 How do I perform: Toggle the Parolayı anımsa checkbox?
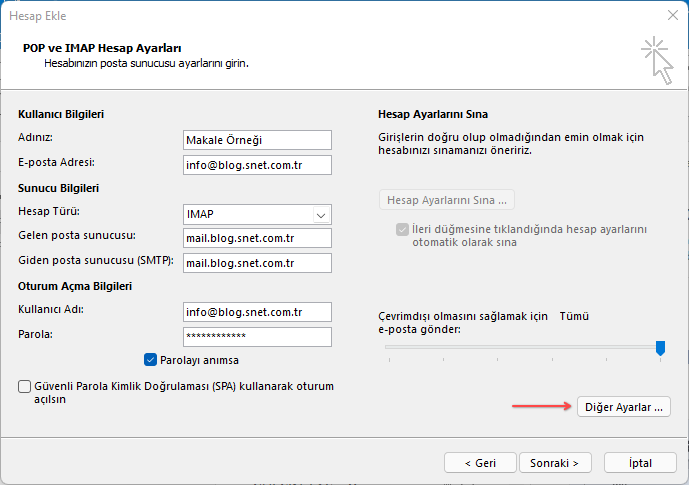pos(151,360)
